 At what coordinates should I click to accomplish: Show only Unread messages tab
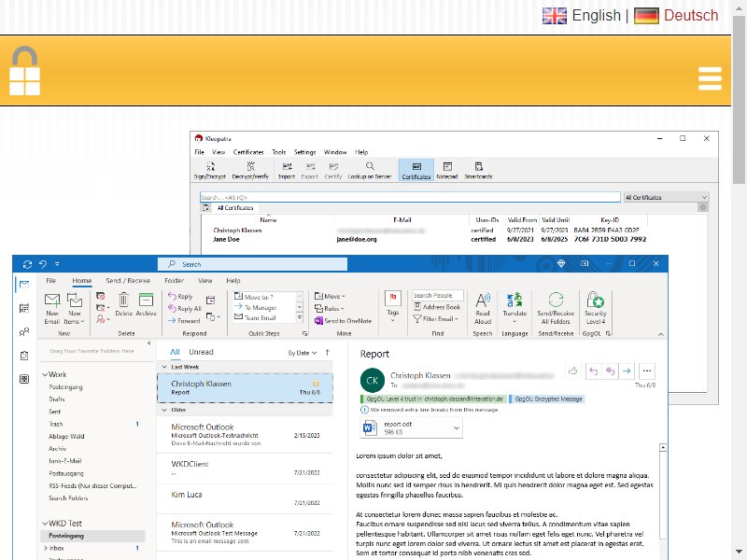[201, 352]
